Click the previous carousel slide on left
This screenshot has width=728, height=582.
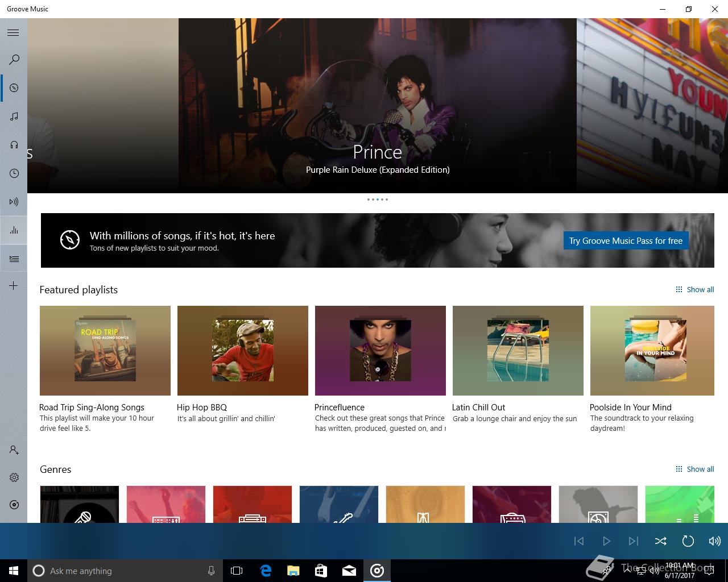click(x=103, y=106)
